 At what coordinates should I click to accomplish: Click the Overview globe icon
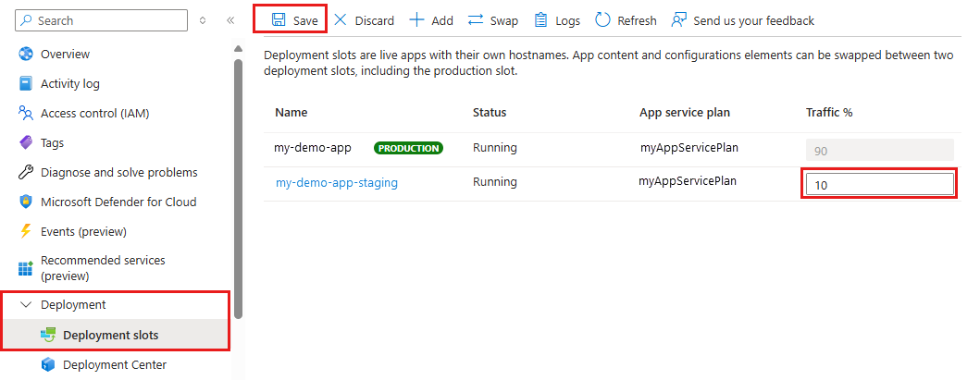tap(26, 54)
